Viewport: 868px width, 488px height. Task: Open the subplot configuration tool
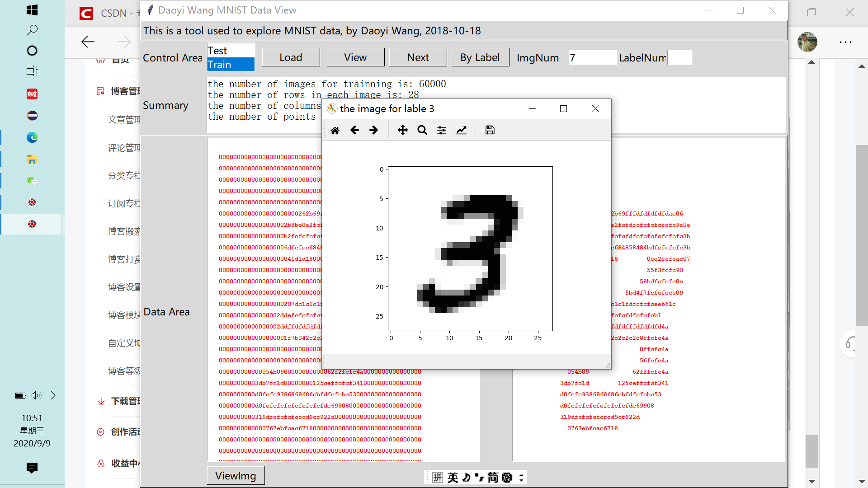[x=441, y=130]
